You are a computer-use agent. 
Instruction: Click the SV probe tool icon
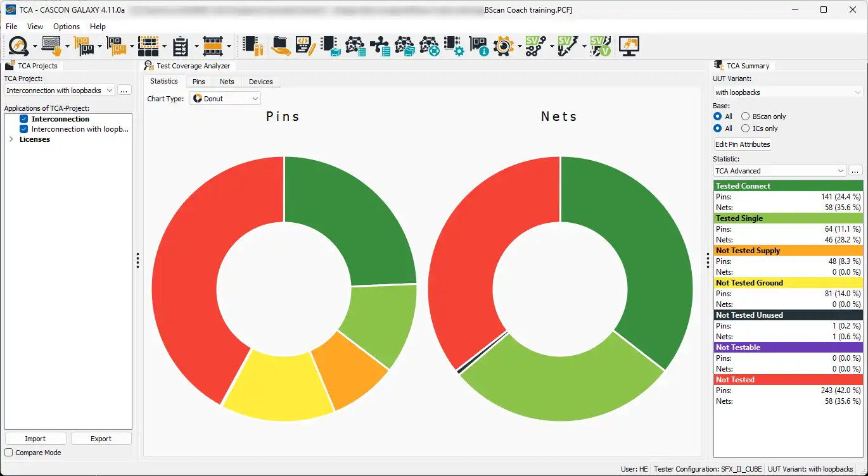tap(568, 46)
